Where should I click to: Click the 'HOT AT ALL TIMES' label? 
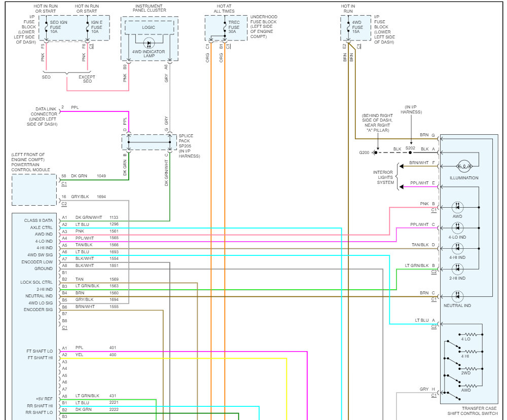click(x=224, y=9)
